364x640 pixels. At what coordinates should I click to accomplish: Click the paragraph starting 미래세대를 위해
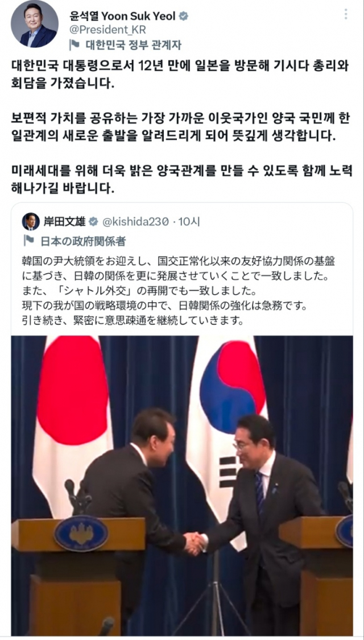181,179
